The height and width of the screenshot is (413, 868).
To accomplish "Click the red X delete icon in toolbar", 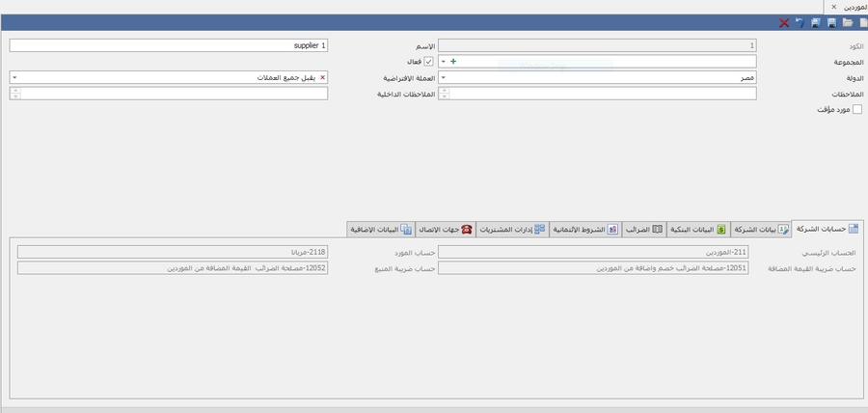I will [784, 22].
